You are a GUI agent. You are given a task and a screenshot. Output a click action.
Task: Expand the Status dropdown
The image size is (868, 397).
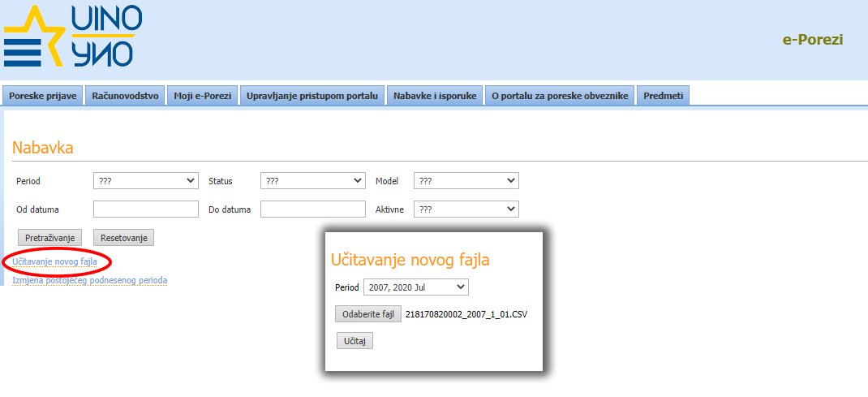[313, 180]
